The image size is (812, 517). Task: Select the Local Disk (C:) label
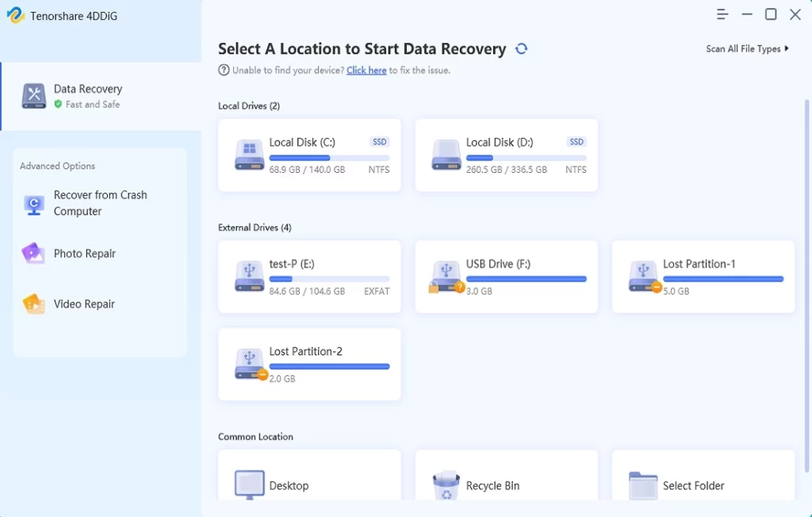(x=302, y=143)
